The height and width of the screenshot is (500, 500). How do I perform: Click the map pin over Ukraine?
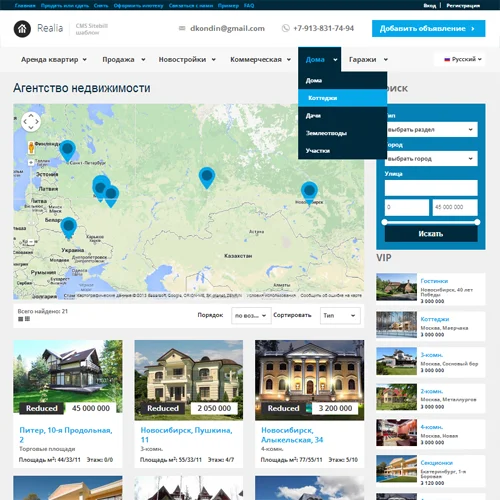[x=69, y=228]
